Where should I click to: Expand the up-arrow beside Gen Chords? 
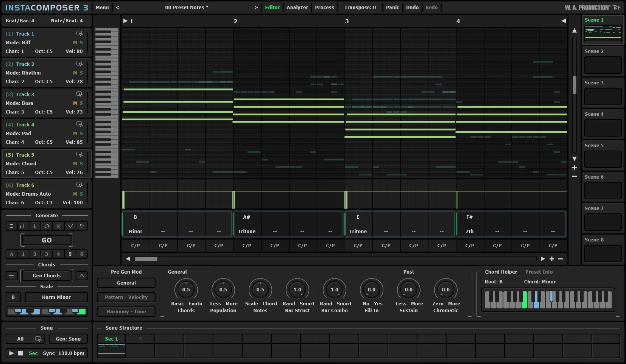(x=81, y=276)
